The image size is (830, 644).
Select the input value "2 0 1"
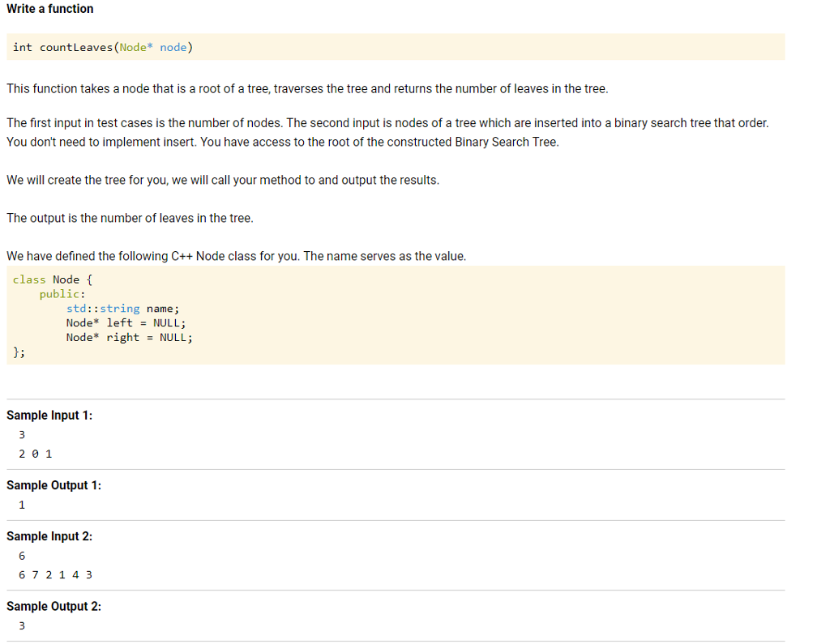click(34, 454)
